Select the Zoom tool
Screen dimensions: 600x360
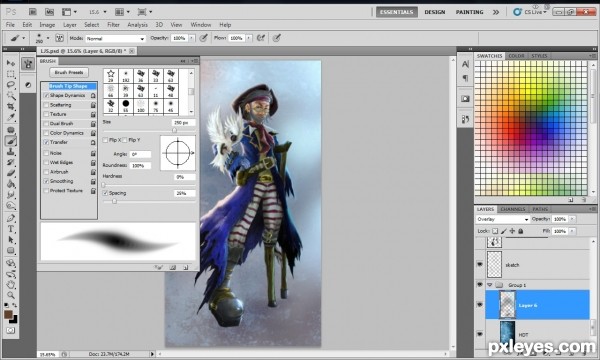(11, 295)
